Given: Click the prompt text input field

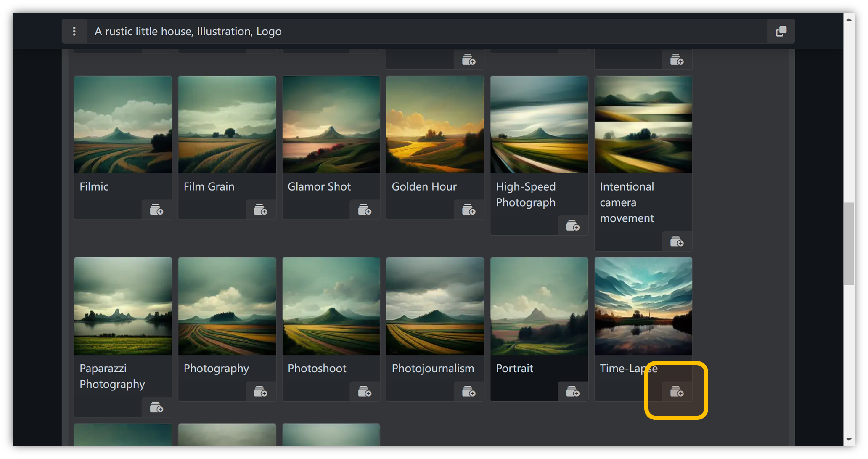Looking at the screenshot, I should point(421,31).
